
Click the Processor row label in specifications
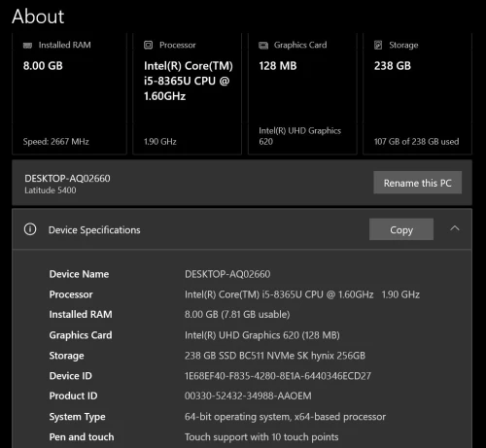tap(71, 294)
